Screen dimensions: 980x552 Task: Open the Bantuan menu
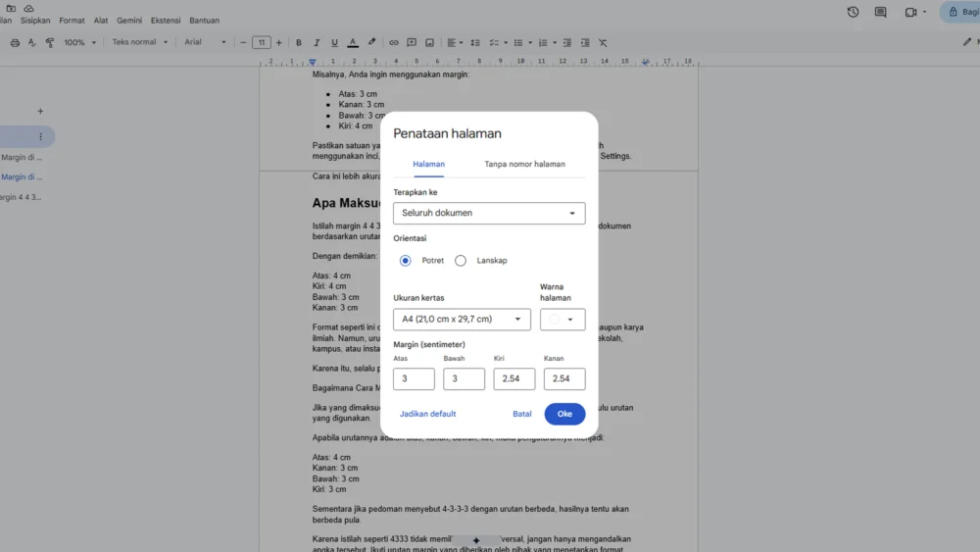[x=205, y=20]
